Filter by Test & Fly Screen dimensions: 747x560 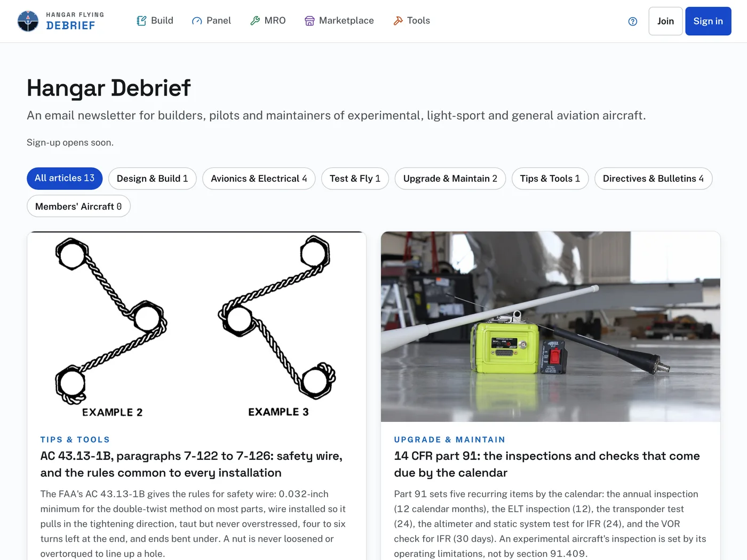click(355, 179)
